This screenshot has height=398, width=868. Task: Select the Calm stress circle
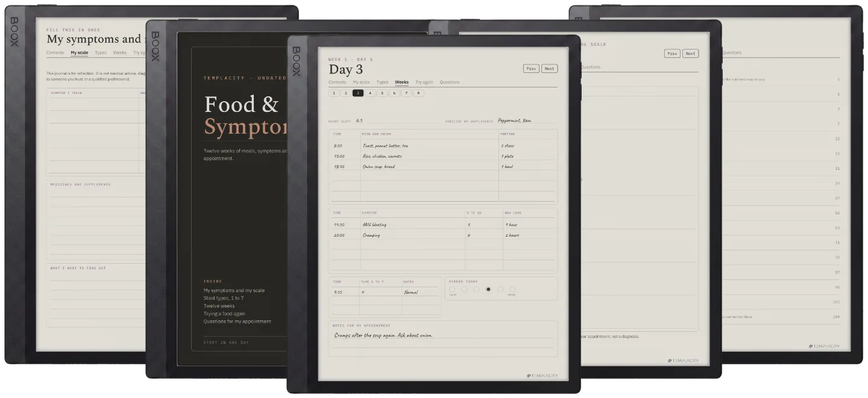click(x=452, y=289)
